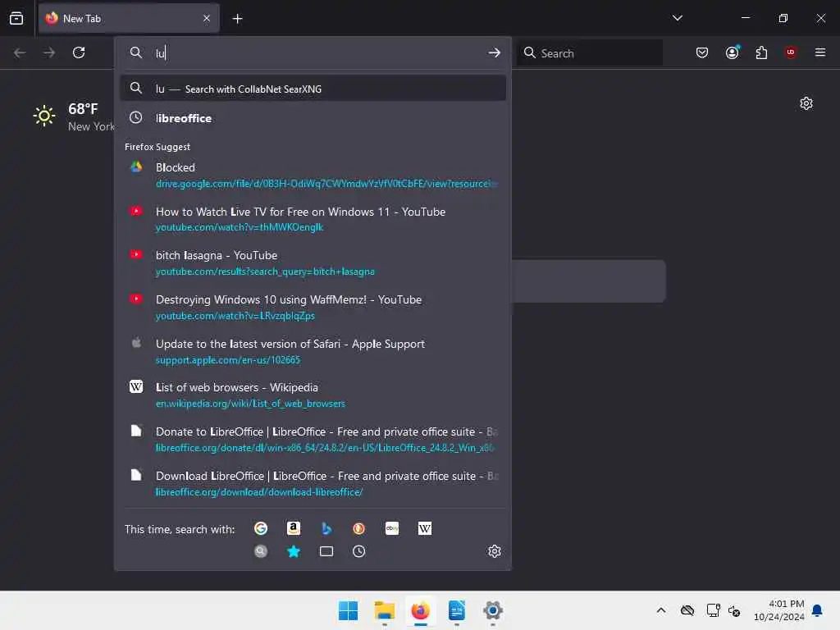Open 'Destroying Windows 10 using WaffMemz!' suggestion
This screenshot has height=630, width=840.
click(x=313, y=308)
